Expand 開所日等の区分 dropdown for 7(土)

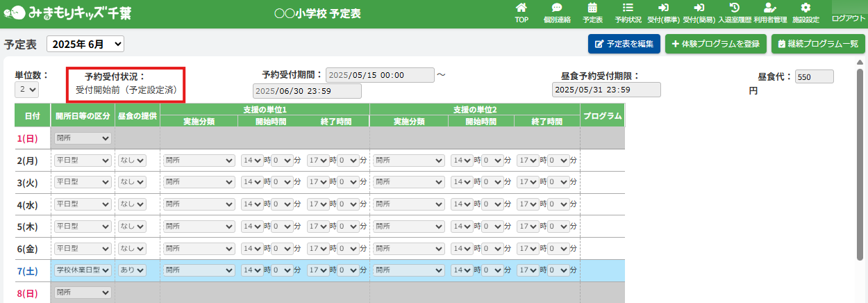coord(83,270)
